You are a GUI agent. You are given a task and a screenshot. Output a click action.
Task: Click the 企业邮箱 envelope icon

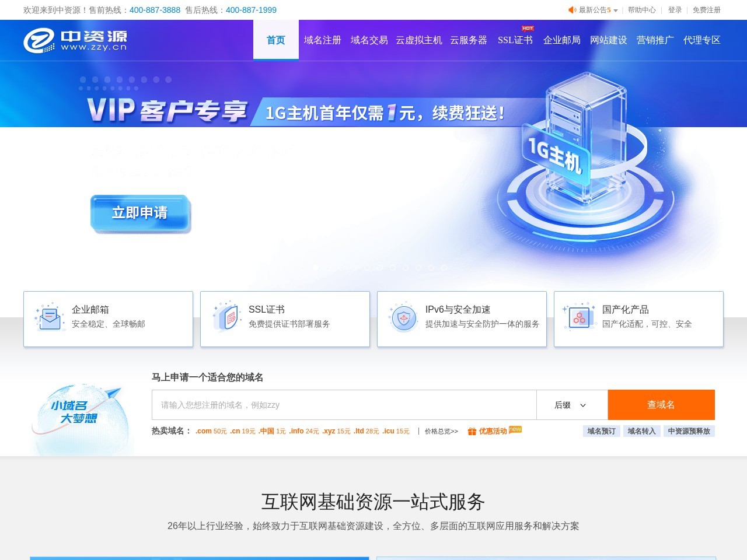50,317
